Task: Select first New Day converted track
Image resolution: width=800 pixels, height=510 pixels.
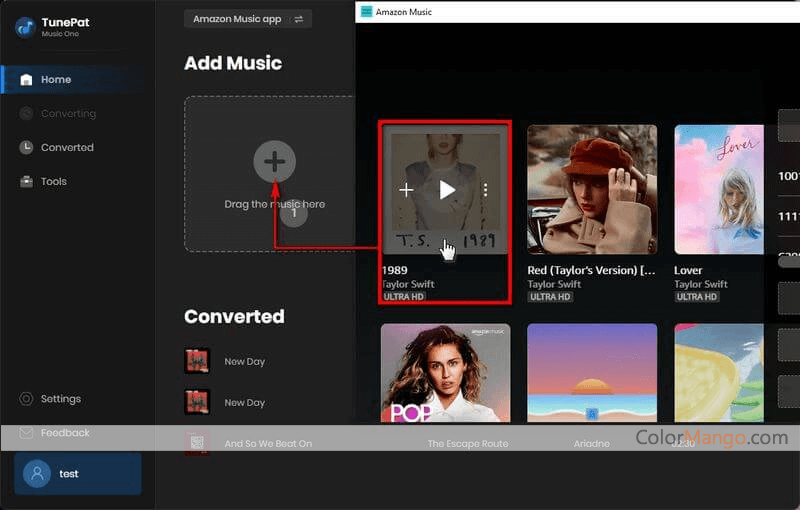Action: coord(245,361)
